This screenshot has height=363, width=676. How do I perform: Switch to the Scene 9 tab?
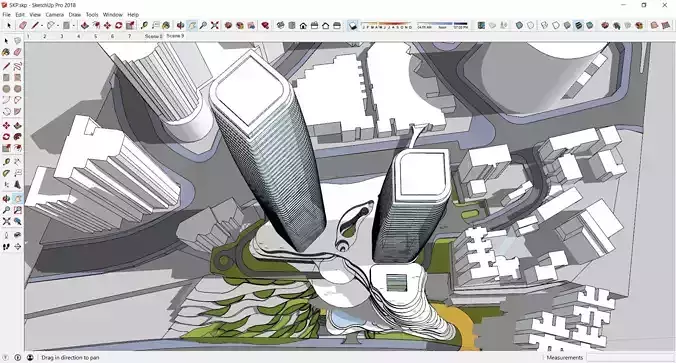click(x=175, y=36)
